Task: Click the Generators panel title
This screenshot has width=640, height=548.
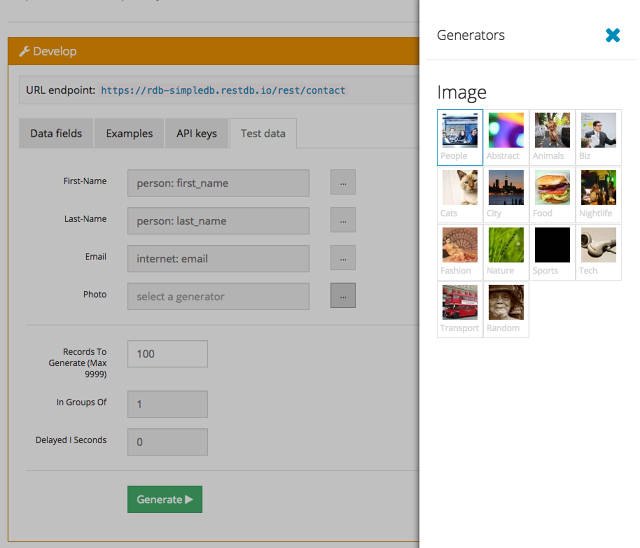Action: [x=471, y=35]
